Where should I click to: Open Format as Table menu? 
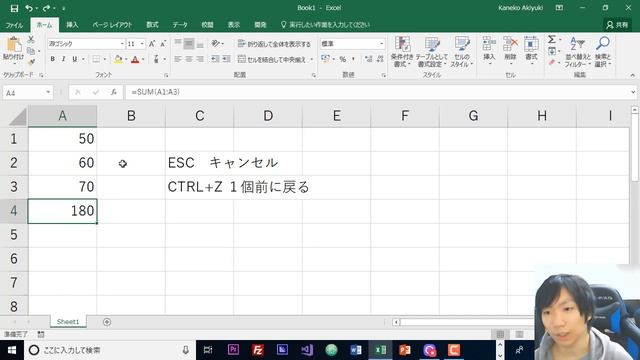point(431,52)
